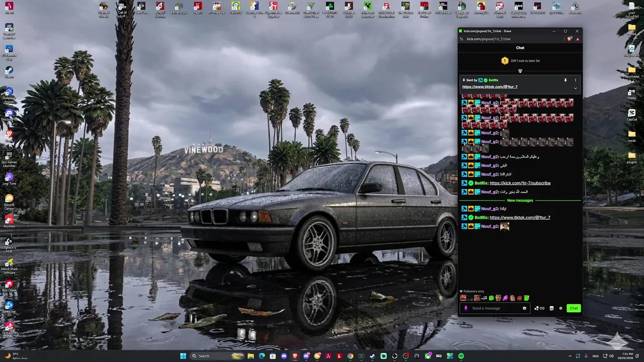Open the kick.com/1tr-7/subscribe link from BotRix
The image size is (644, 362).
520,183
